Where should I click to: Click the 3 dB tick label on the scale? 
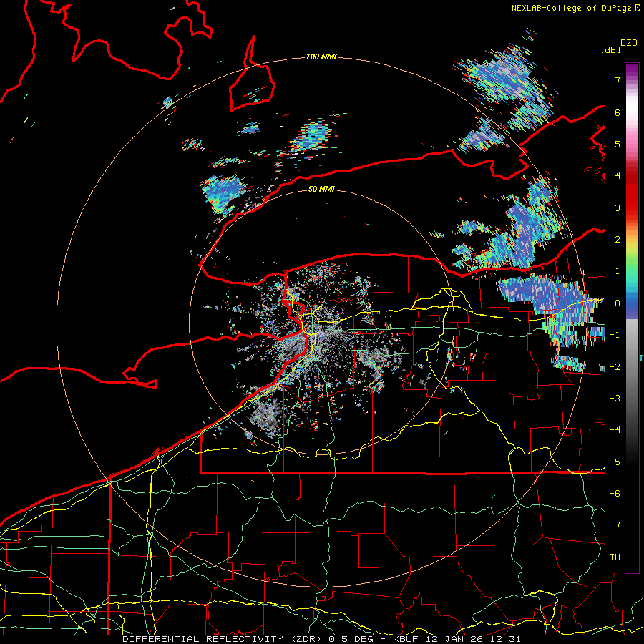[x=618, y=208]
